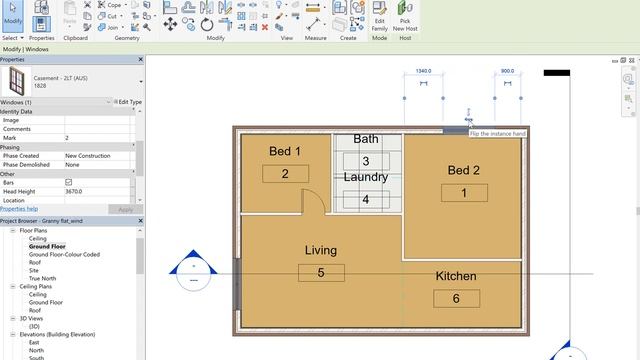Select the Align tool
Viewport: 640px width, 360px height.
click(x=169, y=7)
